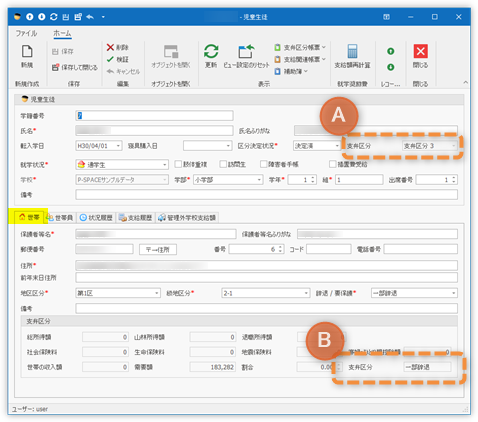Click 保存して閉じる save and close
The image size is (478, 422).
75,67
